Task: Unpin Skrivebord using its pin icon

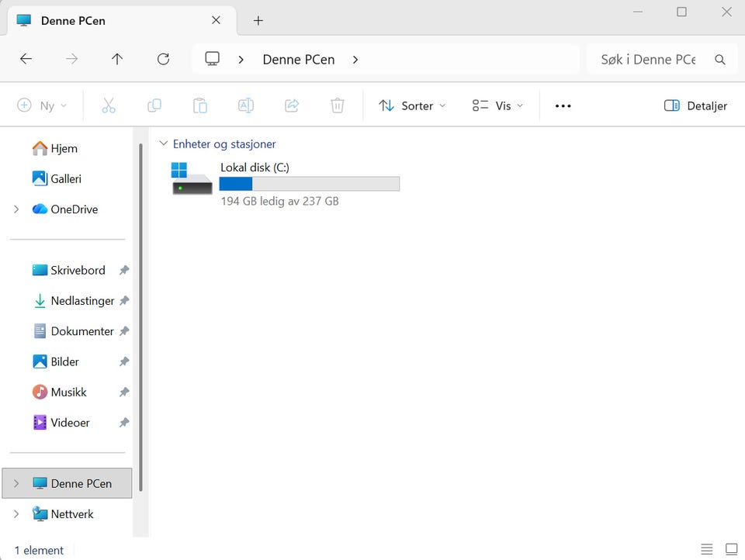Action: pyautogui.click(x=124, y=270)
